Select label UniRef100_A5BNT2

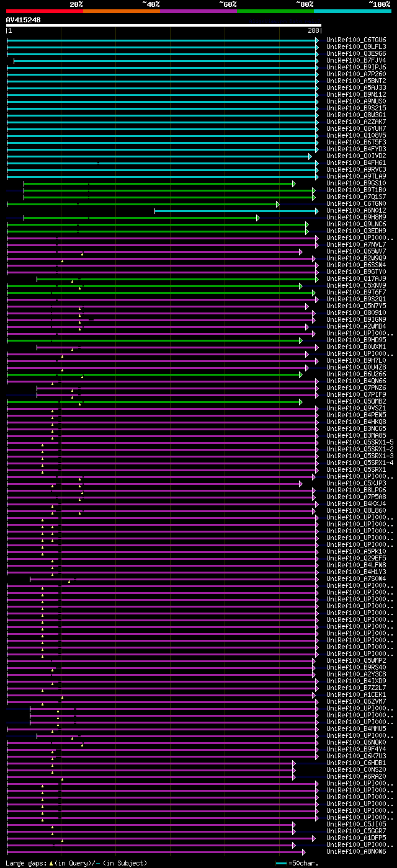pyautogui.click(x=356, y=81)
